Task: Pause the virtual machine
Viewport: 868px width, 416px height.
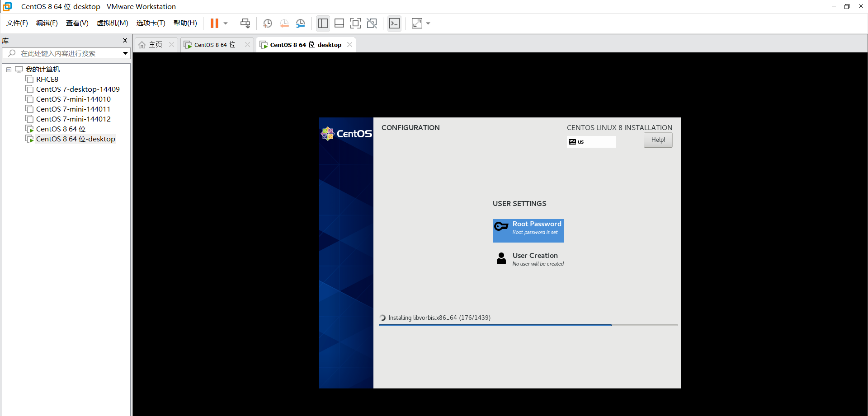Action: point(214,23)
